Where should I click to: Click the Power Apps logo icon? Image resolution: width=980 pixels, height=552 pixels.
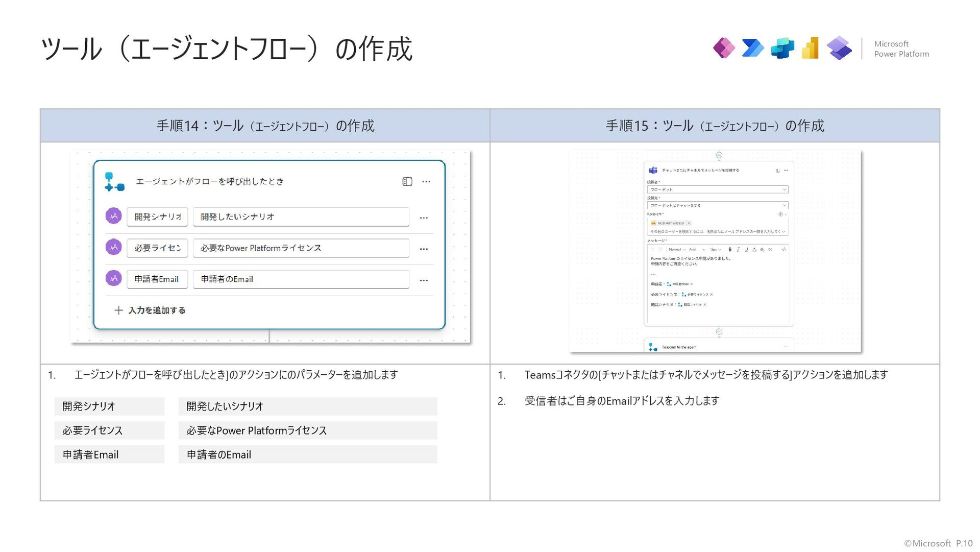pos(724,49)
